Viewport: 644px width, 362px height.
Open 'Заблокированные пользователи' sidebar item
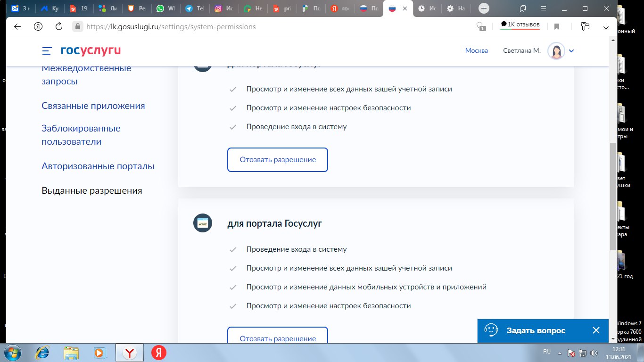coord(81,135)
